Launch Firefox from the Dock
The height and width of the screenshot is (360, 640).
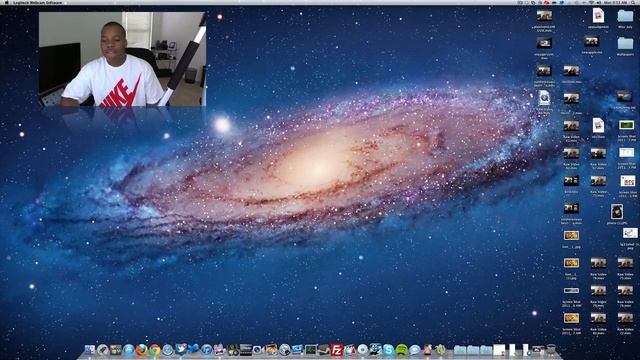142,350
